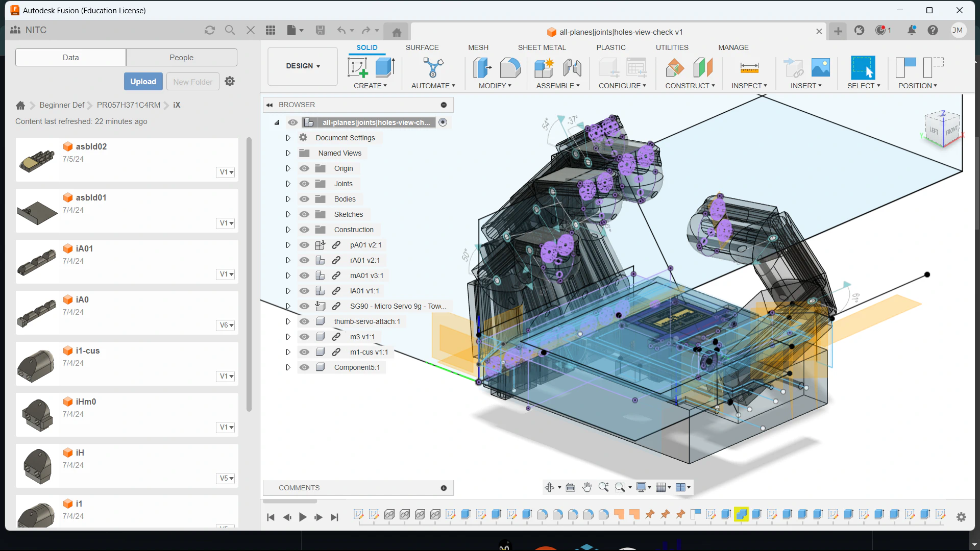Expand the Named Views node

288,153
